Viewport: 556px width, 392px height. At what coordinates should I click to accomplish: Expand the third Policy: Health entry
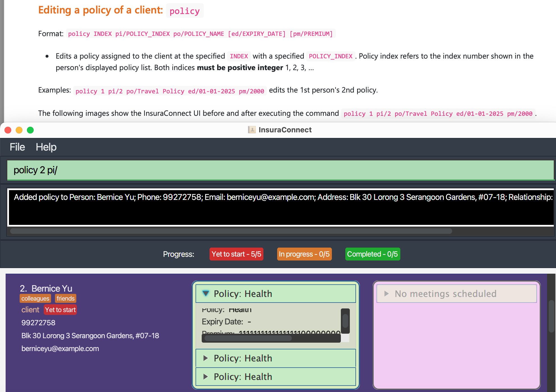click(x=206, y=377)
